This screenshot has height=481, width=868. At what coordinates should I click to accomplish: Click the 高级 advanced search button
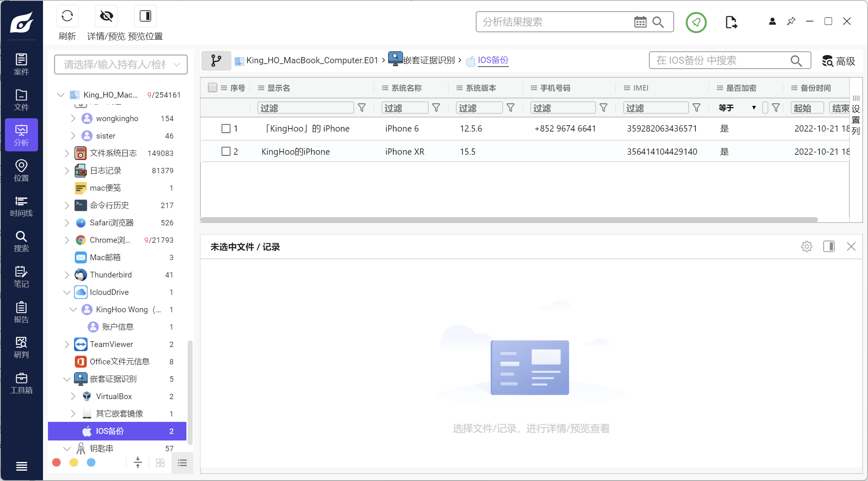(839, 61)
